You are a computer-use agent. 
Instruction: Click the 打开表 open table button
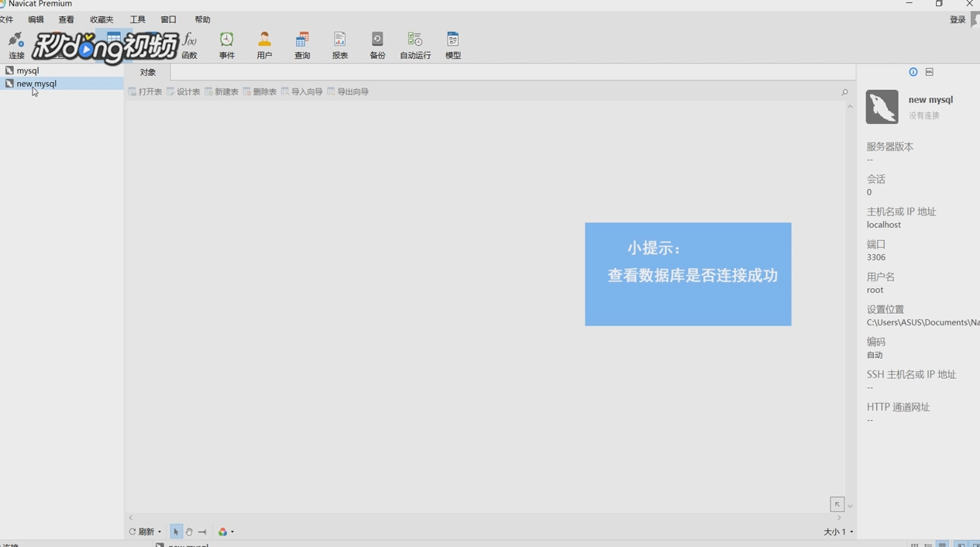(145, 91)
